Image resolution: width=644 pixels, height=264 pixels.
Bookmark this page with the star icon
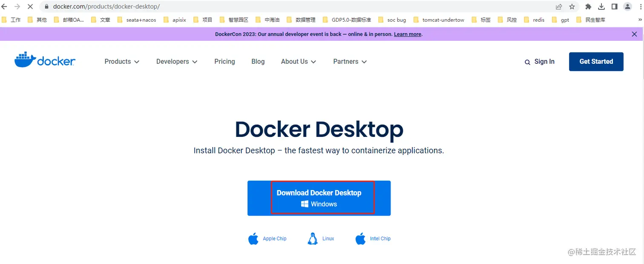pyautogui.click(x=572, y=7)
